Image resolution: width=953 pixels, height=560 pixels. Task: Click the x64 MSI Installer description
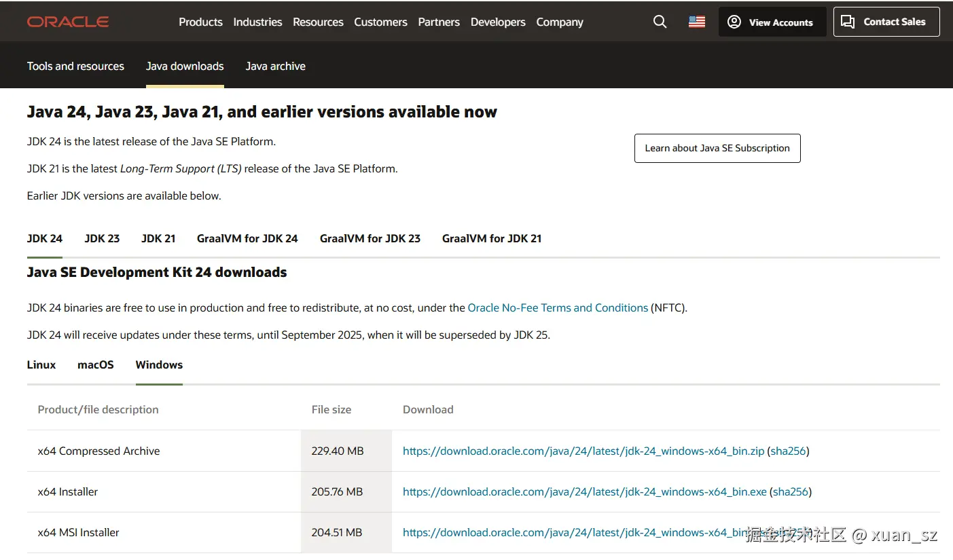pyautogui.click(x=79, y=532)
